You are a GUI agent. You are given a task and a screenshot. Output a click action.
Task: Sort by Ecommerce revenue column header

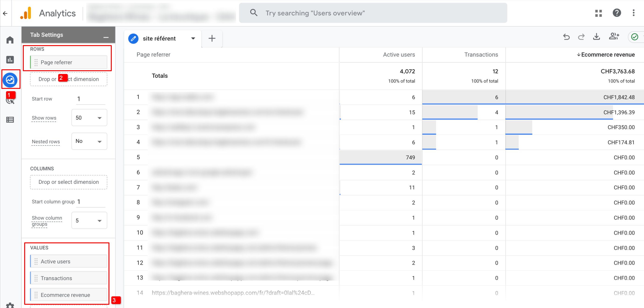click(607, 55)
